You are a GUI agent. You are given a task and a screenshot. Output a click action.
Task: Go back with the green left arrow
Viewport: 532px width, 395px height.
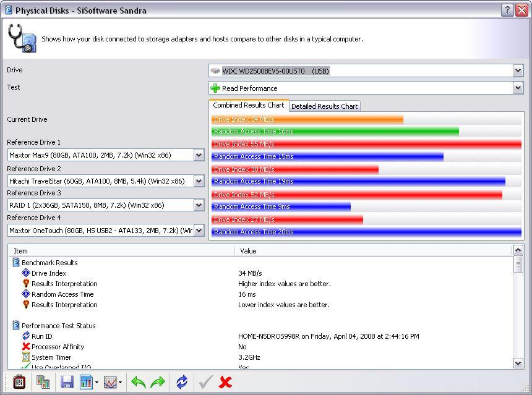pyautogui.click(x=139, y=382)
